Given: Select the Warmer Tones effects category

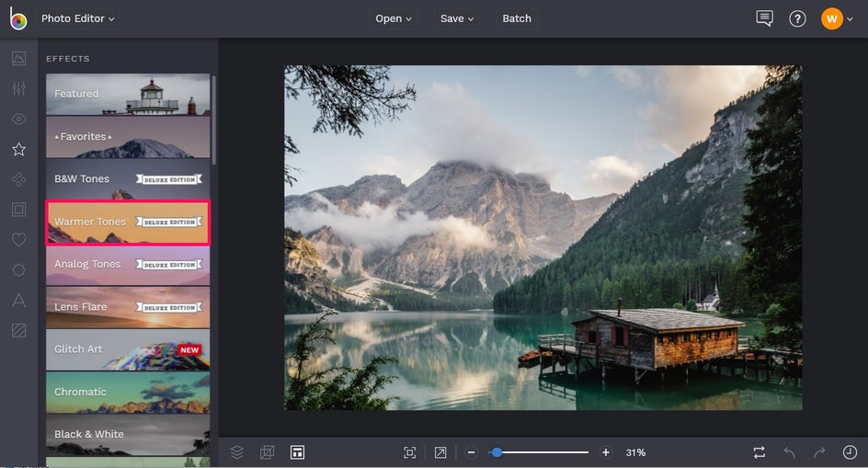Looking at the screenshot, I should [128, 223].
